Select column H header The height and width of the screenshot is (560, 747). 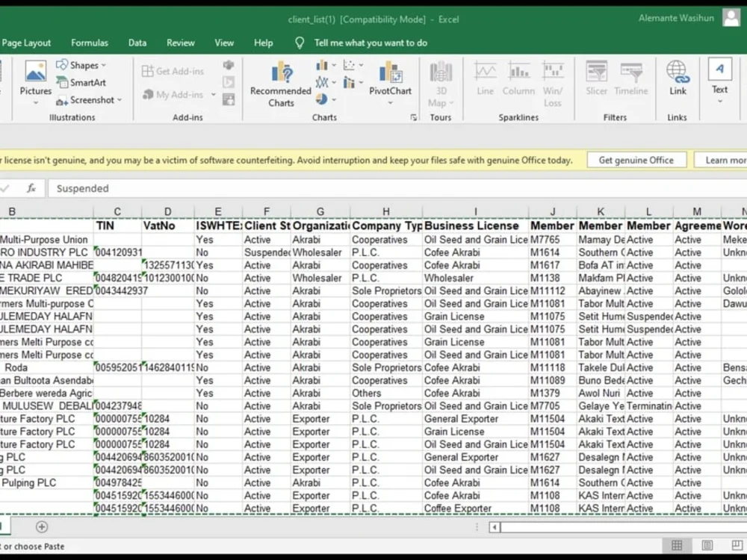point(386,211)
